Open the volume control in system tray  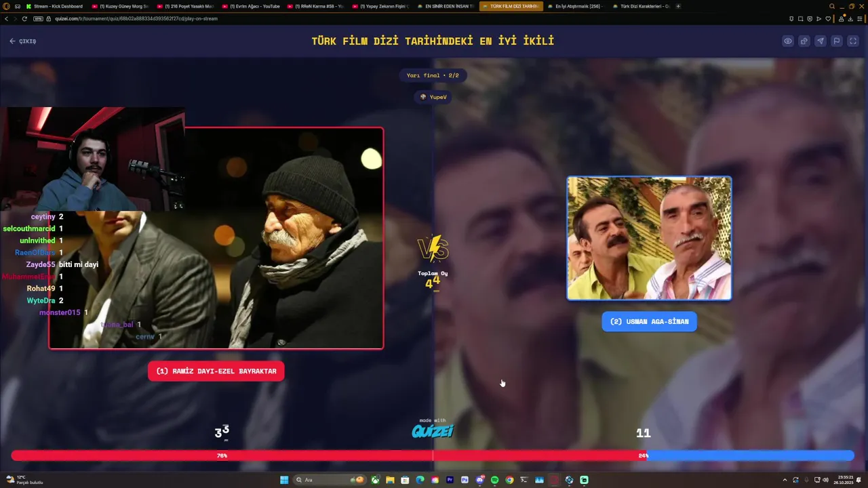[825, 480]
